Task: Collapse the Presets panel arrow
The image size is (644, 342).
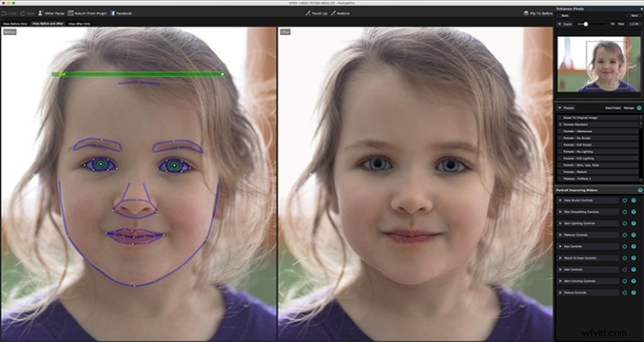Action: coord(559,108)
